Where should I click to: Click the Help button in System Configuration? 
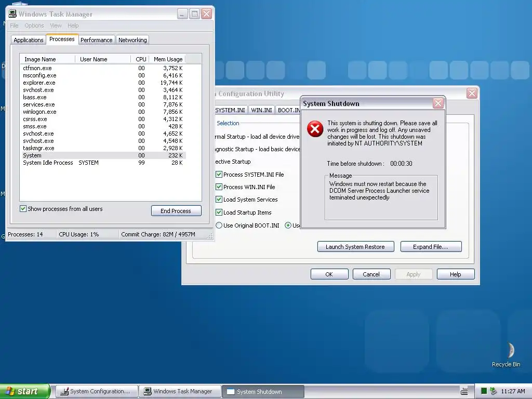(456, 274)
